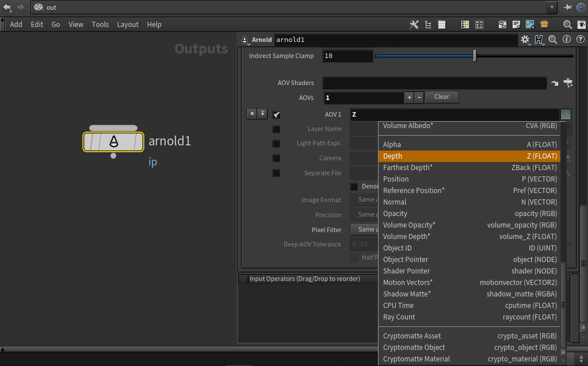This screenshot has width=588, height=366.
Task: Click the out network icon in path bar
Action: (38, 7)
